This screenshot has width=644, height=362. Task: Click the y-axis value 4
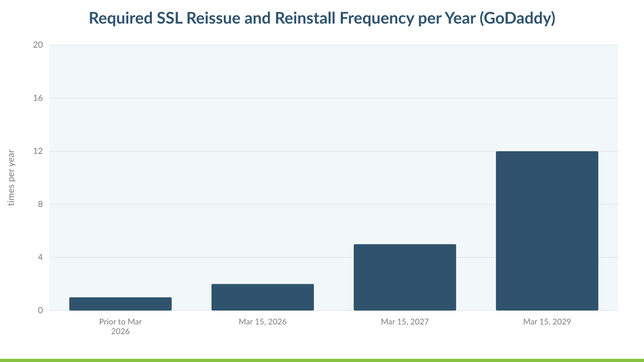pyautogui.click(x=40, y=257)
